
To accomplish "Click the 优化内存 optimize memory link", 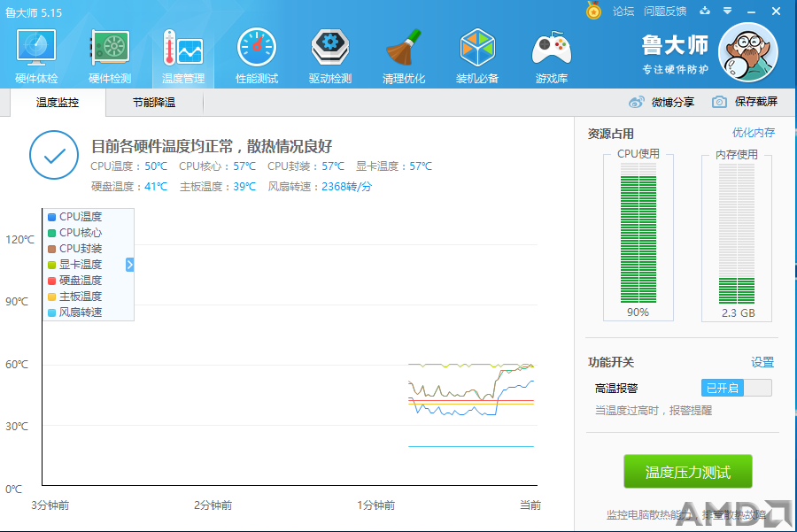I will (x=754, y=133).
